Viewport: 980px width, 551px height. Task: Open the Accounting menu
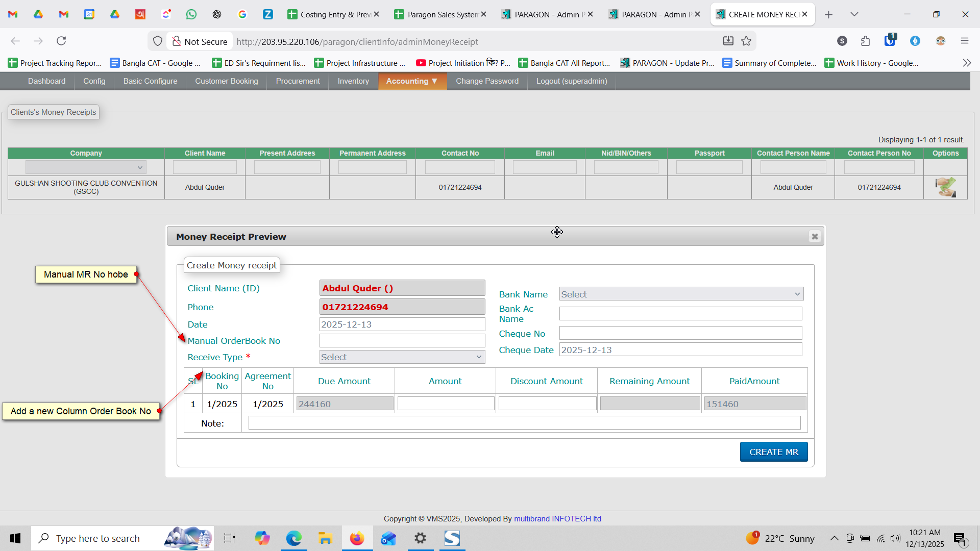411,81
